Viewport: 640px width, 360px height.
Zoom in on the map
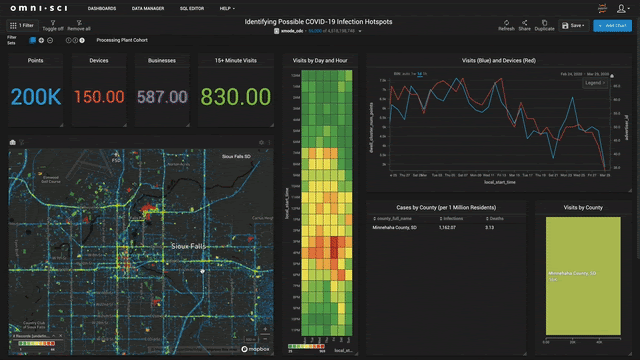(265, 329)
